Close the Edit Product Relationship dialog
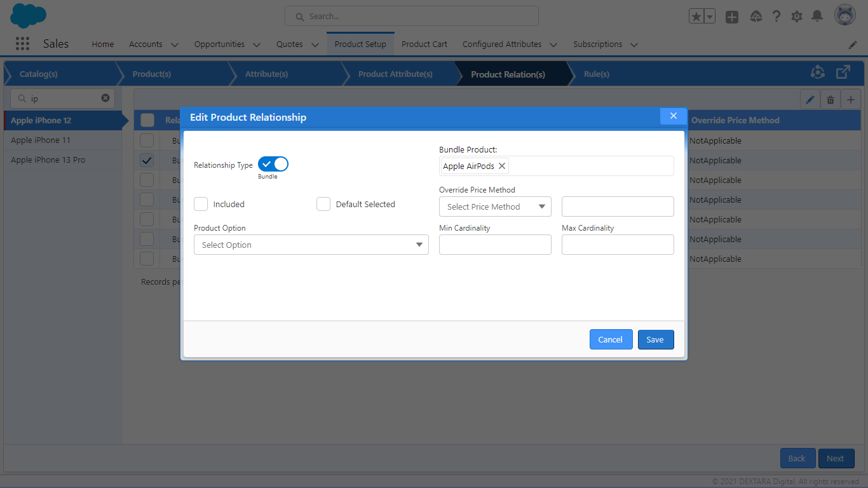This screenshot has width=868, height=488. tap(673, 116)
